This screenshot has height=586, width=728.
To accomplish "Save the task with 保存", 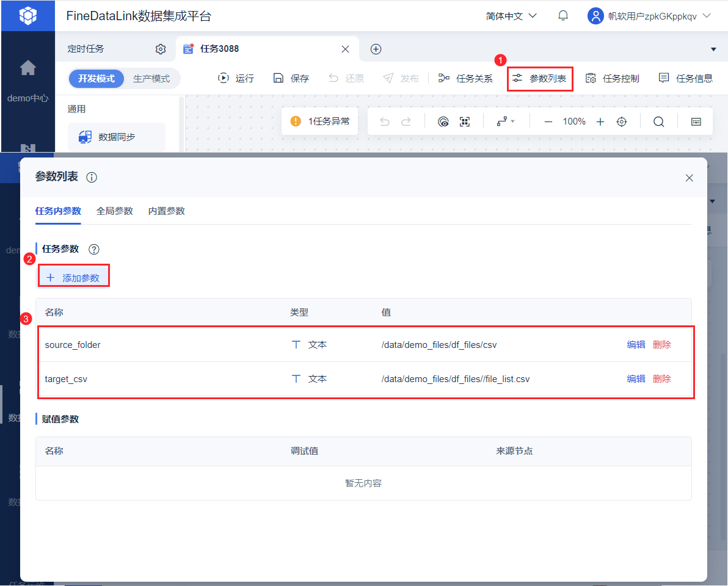I will [x=291, y=78].
